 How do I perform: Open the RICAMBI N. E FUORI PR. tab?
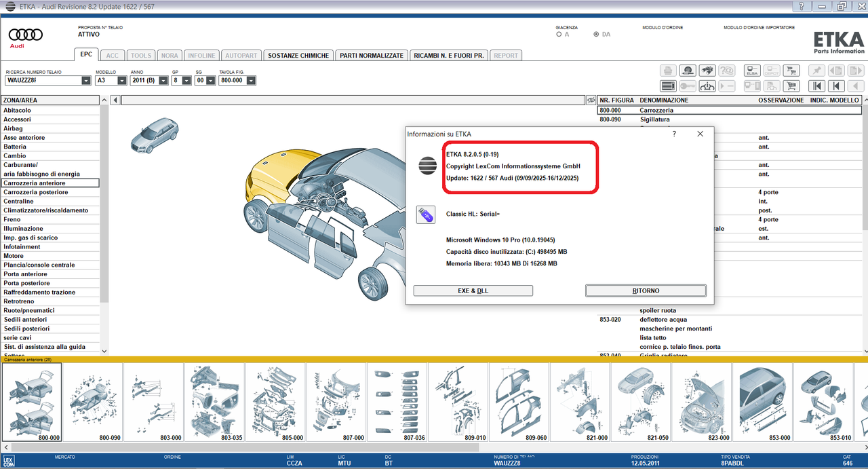[448, 56]
